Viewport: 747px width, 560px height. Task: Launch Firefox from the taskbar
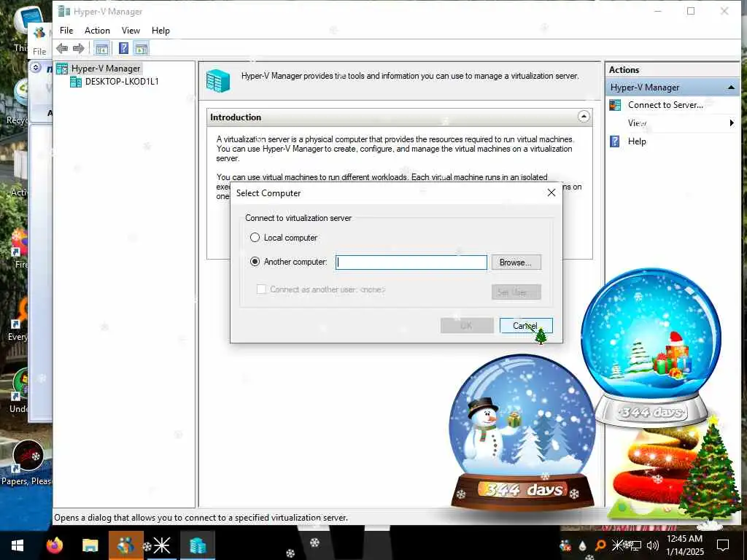[54, 545]
